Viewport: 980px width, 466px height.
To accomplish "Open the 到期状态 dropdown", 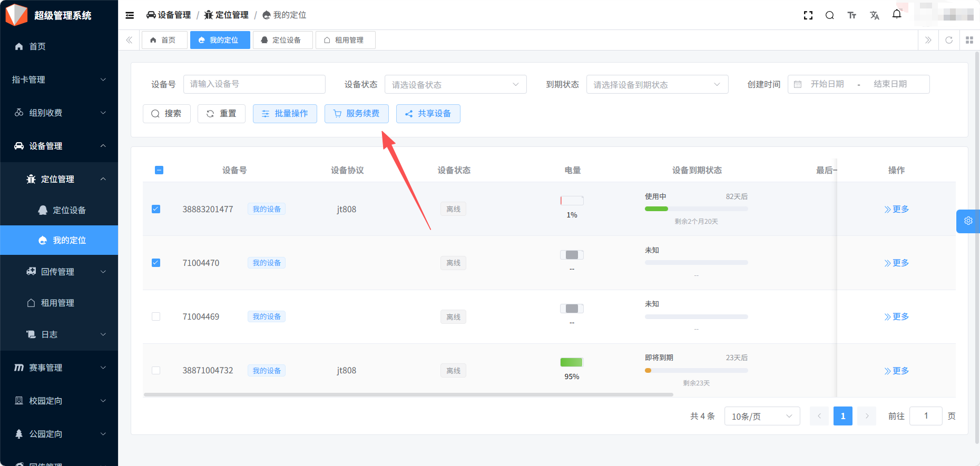I will tap(657, 84).
